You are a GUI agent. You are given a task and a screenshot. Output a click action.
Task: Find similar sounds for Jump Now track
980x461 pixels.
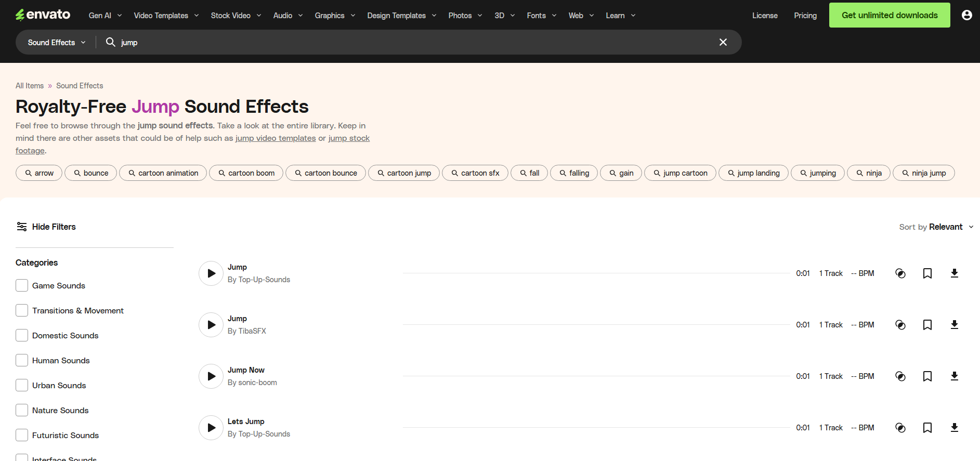pos(900,376)
